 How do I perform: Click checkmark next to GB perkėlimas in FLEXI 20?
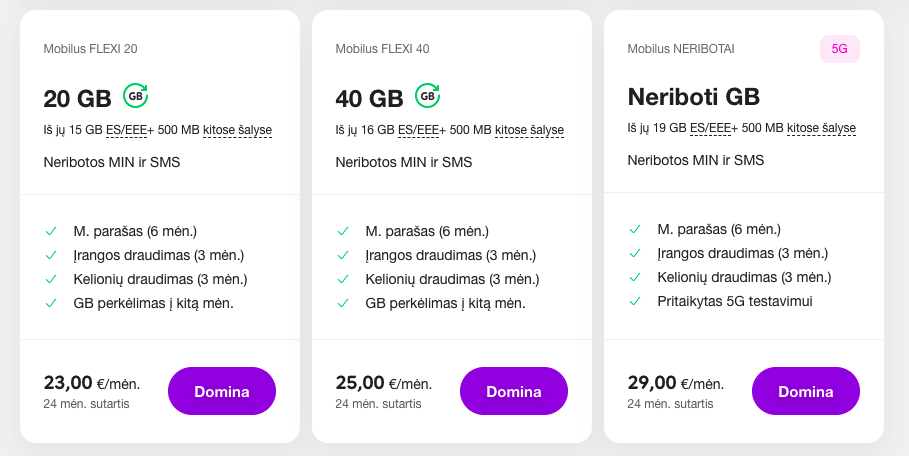pos(51,303)
